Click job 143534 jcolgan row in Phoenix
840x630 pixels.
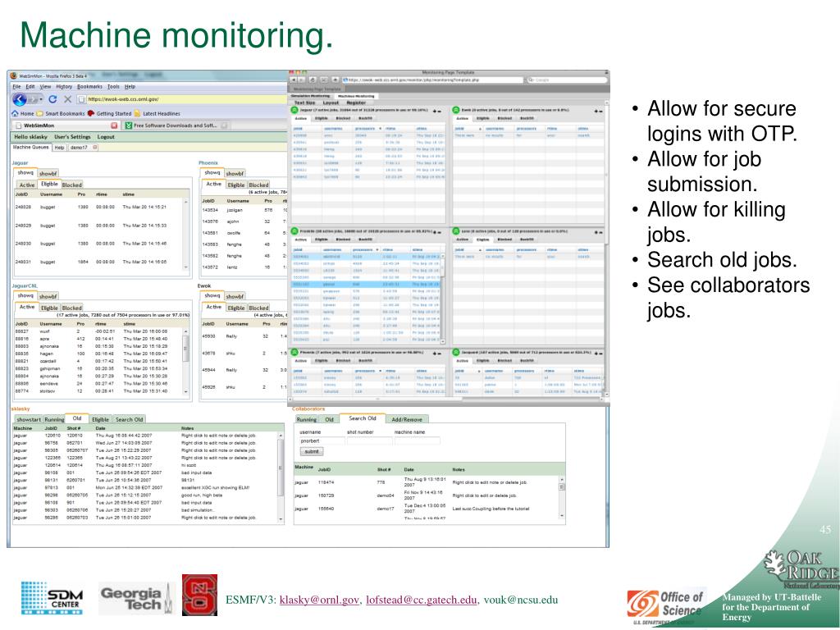(x=244, y=211)
